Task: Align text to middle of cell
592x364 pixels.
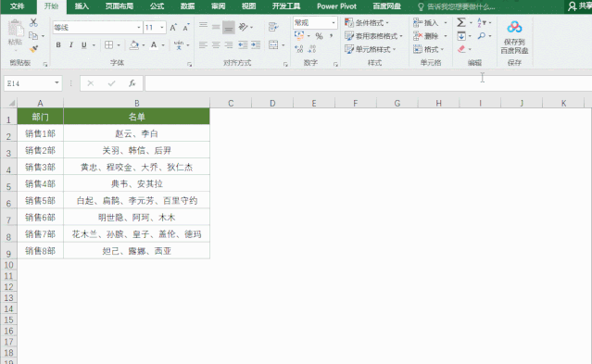Action: point(216,27)
